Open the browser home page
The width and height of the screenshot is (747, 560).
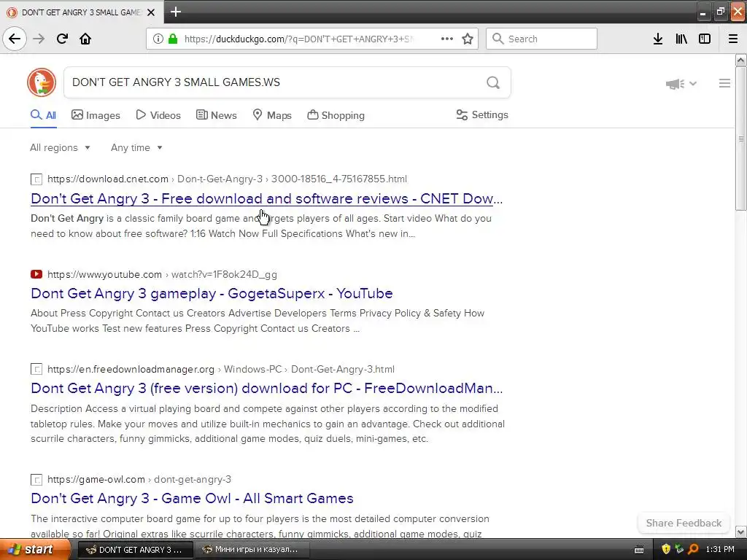[x=85, y=39]
